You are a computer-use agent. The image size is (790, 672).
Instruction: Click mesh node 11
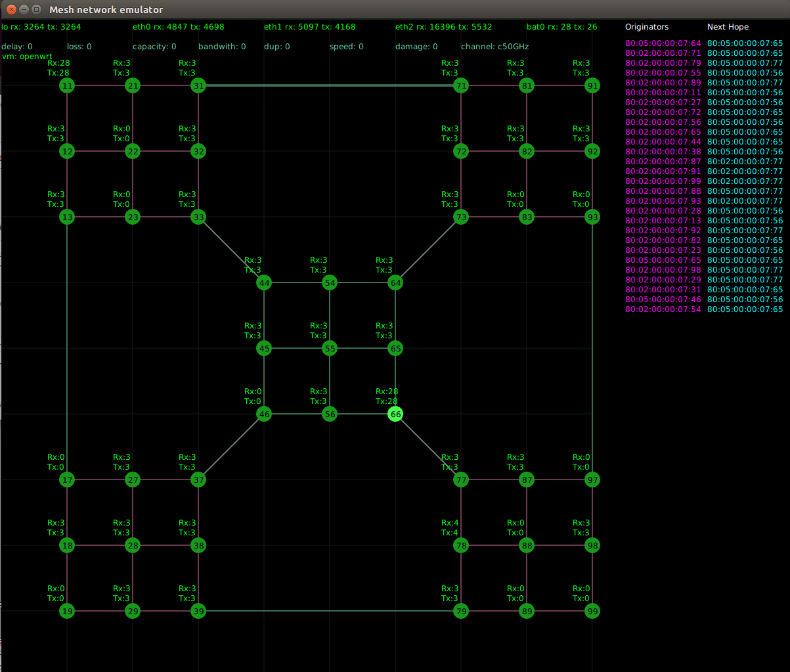coord(67,85)
